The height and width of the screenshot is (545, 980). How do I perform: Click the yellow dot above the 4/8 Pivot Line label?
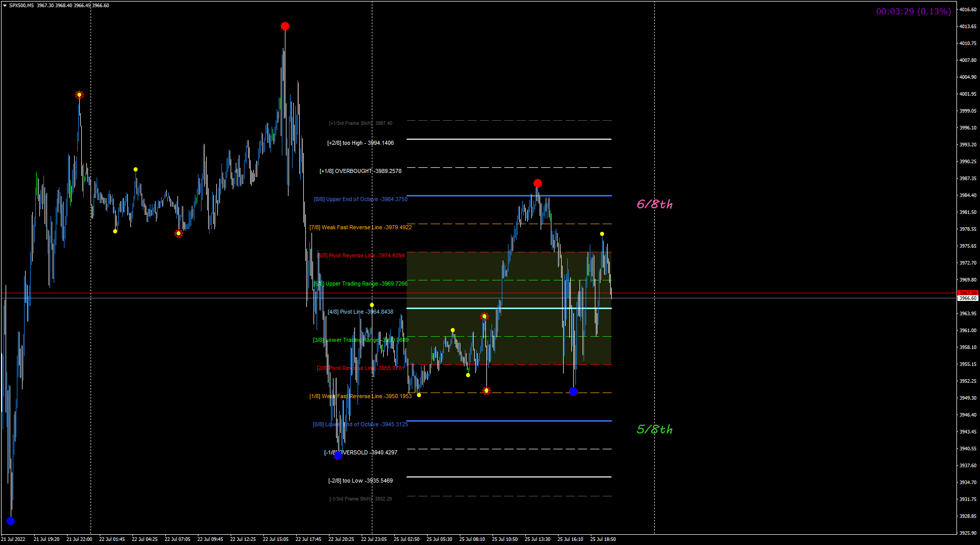point(372,305)
